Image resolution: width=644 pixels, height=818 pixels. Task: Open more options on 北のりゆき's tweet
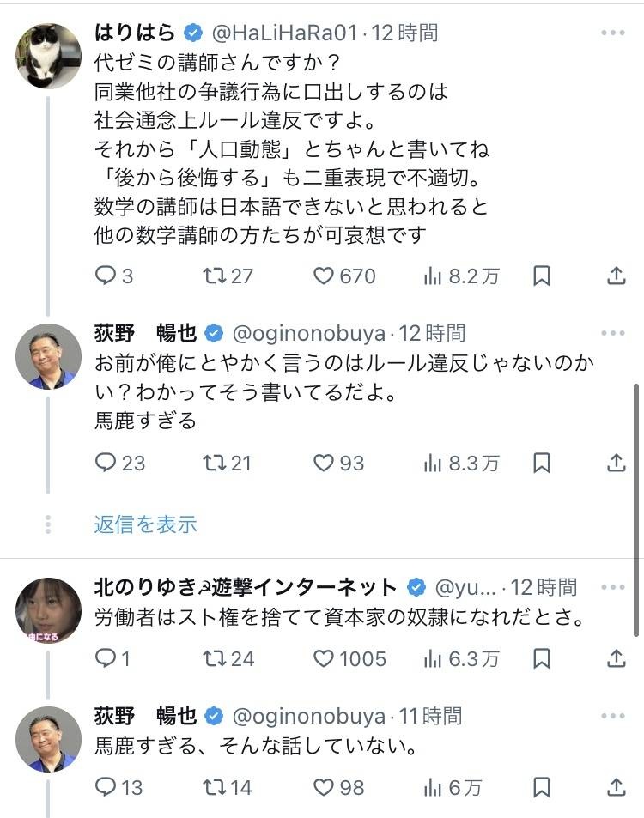613,587
